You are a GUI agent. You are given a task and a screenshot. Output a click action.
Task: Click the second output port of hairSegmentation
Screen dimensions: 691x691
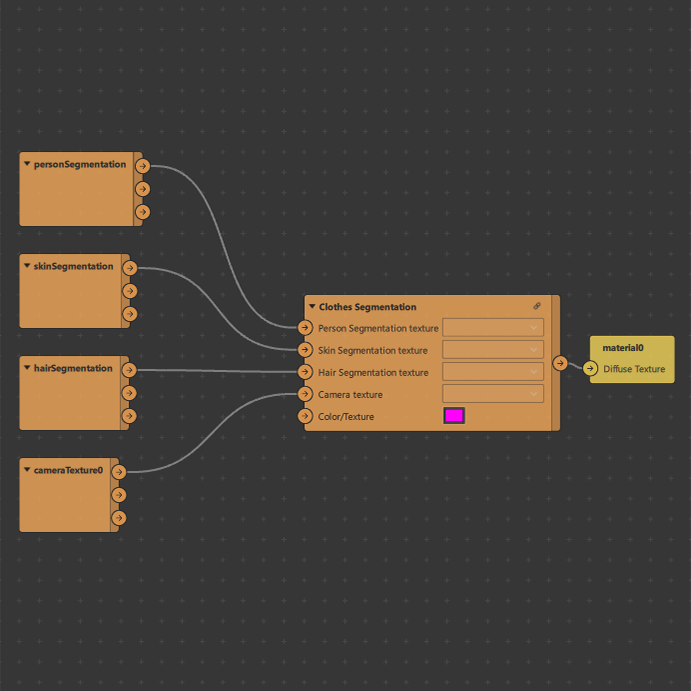(129, 393)
